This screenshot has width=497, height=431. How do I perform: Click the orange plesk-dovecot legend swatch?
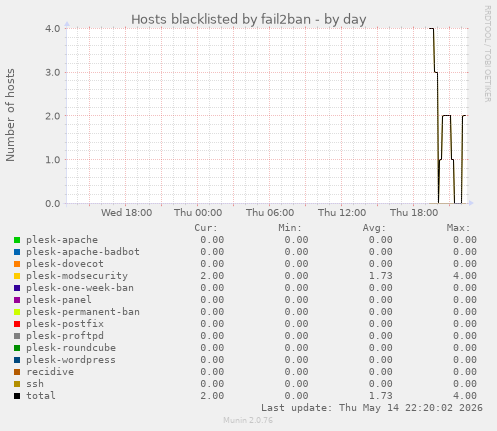pos(17,264)
